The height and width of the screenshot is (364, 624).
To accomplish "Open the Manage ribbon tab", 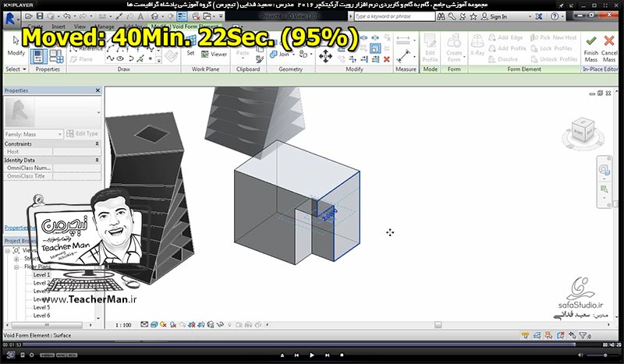I will point(105,27).
